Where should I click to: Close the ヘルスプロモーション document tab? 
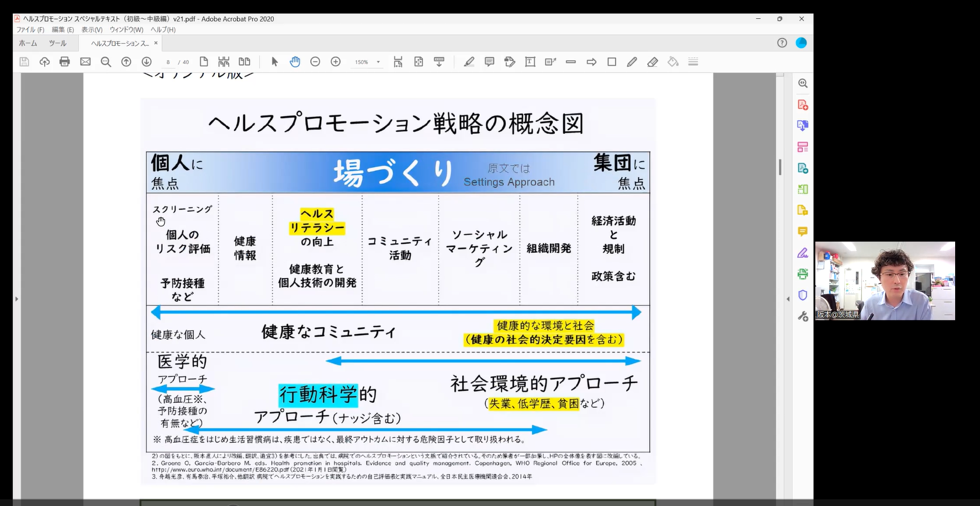[156, 43]
